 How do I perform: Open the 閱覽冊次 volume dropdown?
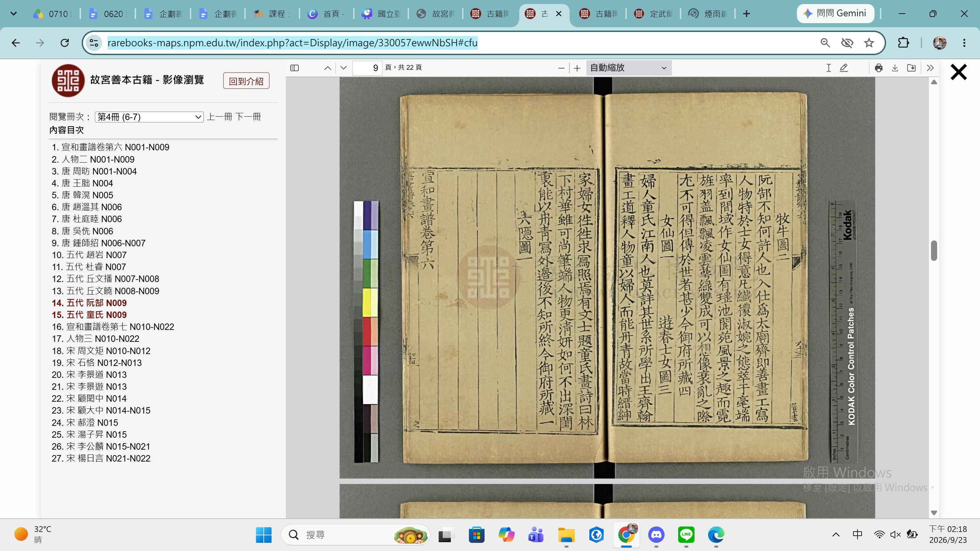point(149,117)
